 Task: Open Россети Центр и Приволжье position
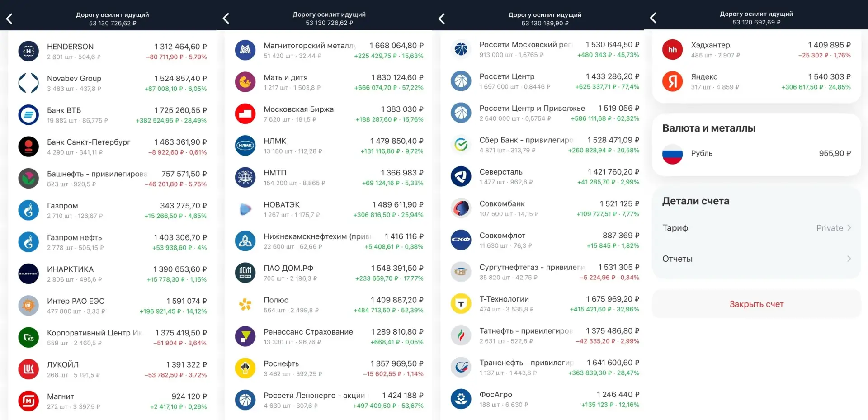(x=545, y=113)
